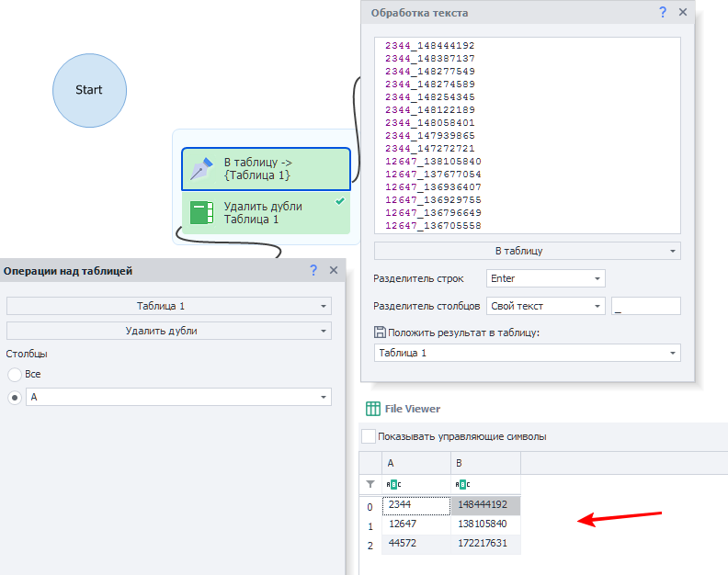Click the Start node circle
This screenshot has height=575, width=728.
click(89, 90)
